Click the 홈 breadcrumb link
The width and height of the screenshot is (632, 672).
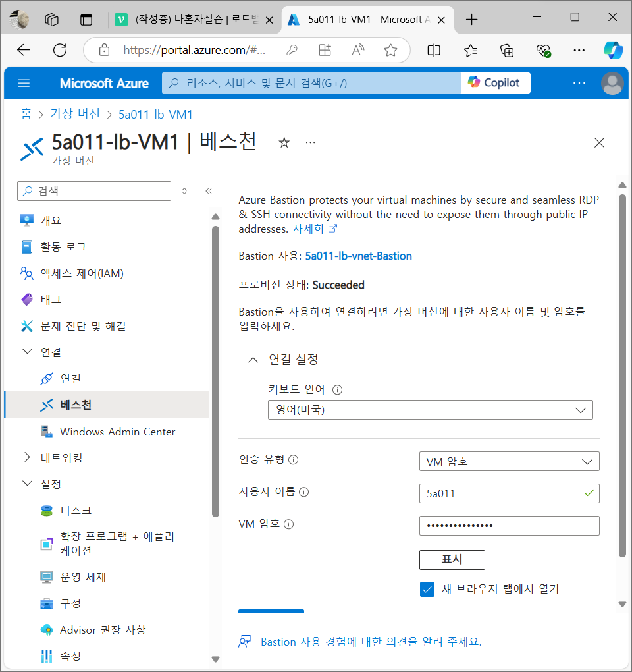(x=26, y=114)
